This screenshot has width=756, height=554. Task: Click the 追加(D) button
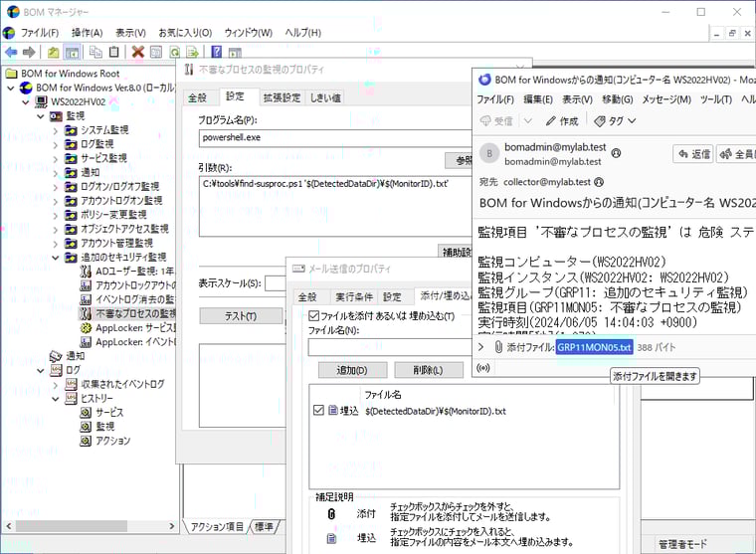pyautogui.click(x=352, y=370)
